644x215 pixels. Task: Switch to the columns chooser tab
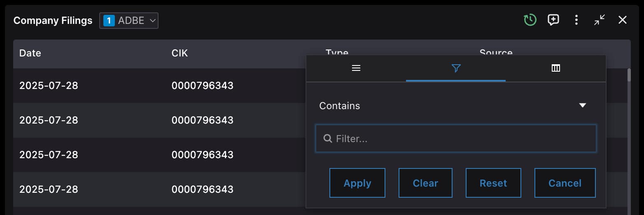pyautogui.click(x=555, y=68)
